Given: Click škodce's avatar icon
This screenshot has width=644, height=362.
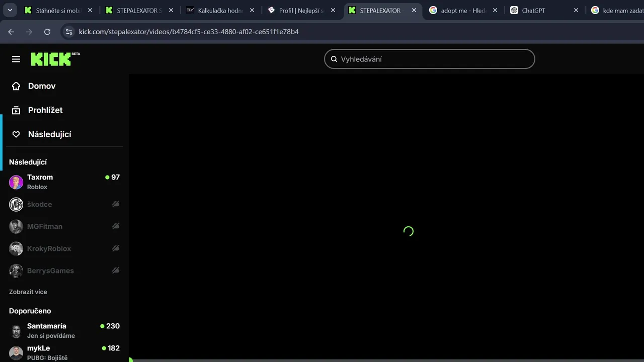Looking at the screenshot, I should 16,204.
